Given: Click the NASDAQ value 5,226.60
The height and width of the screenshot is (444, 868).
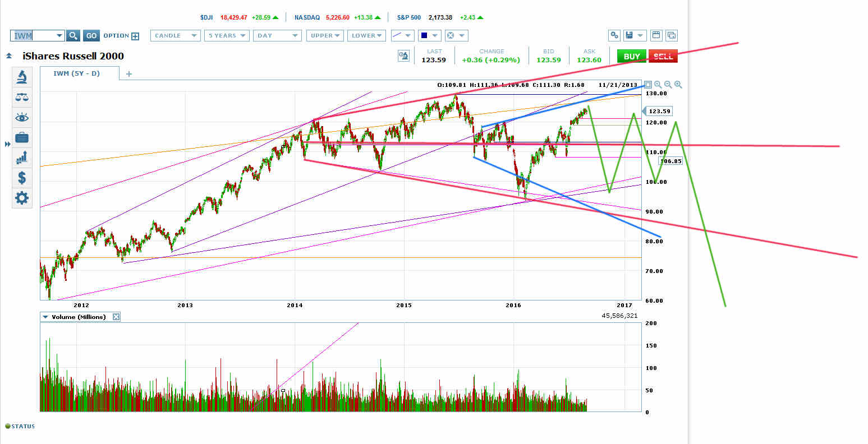Looking at the screenshot, I should pos(338,17).
